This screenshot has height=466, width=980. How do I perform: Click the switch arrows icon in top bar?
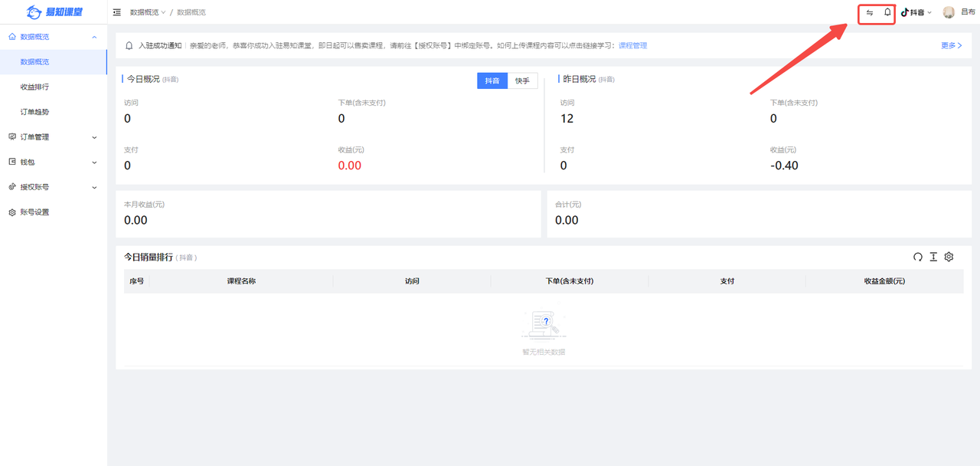870,12
